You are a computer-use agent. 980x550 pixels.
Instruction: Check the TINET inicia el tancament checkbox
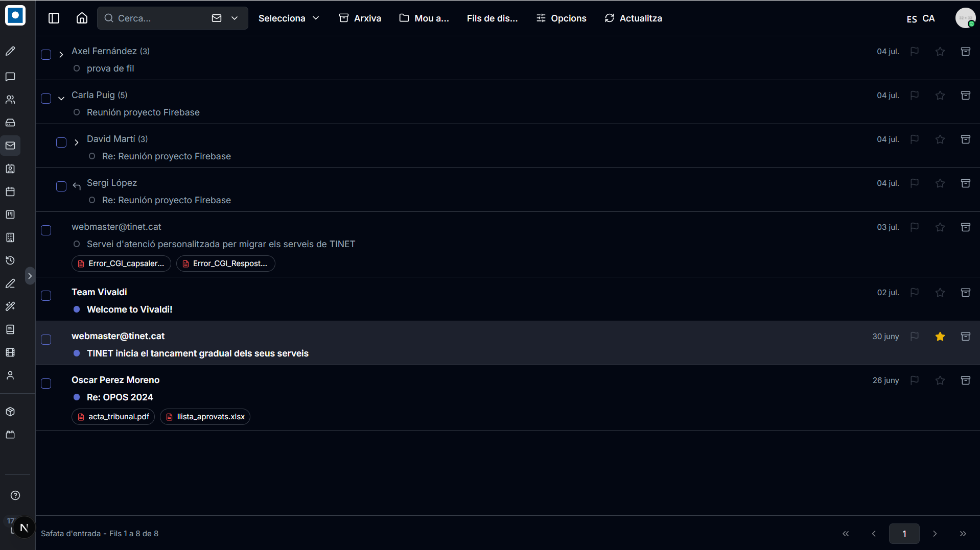point(46,340)
